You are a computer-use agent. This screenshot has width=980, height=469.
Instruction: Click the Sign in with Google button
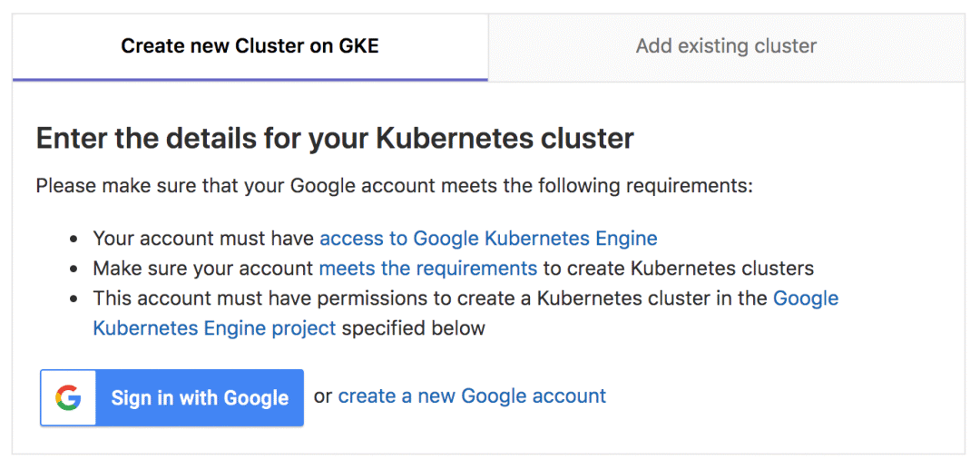click(171, 398)
